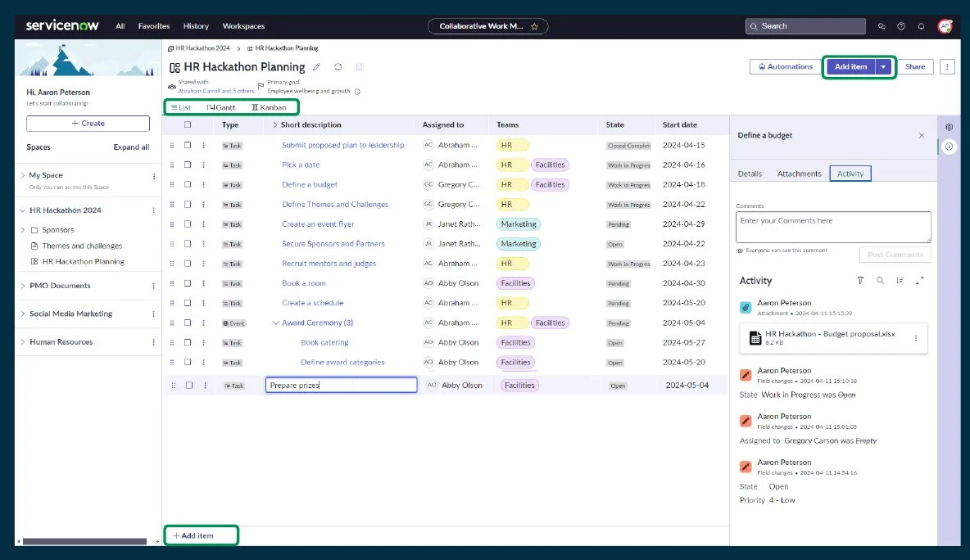Collapse the Award Ceremony subtasks
The image size is (970, 560).
coord(276,323)
